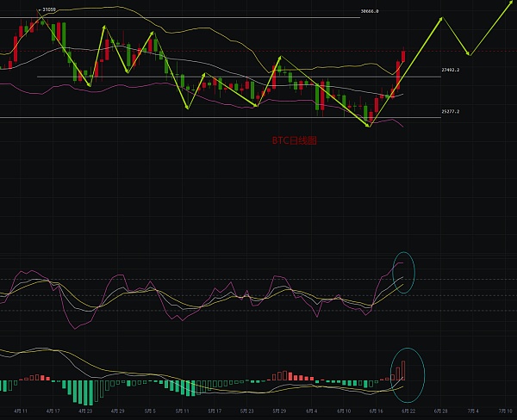
Task: Click the 5月5 date label
Action: (x=150, y=411)
